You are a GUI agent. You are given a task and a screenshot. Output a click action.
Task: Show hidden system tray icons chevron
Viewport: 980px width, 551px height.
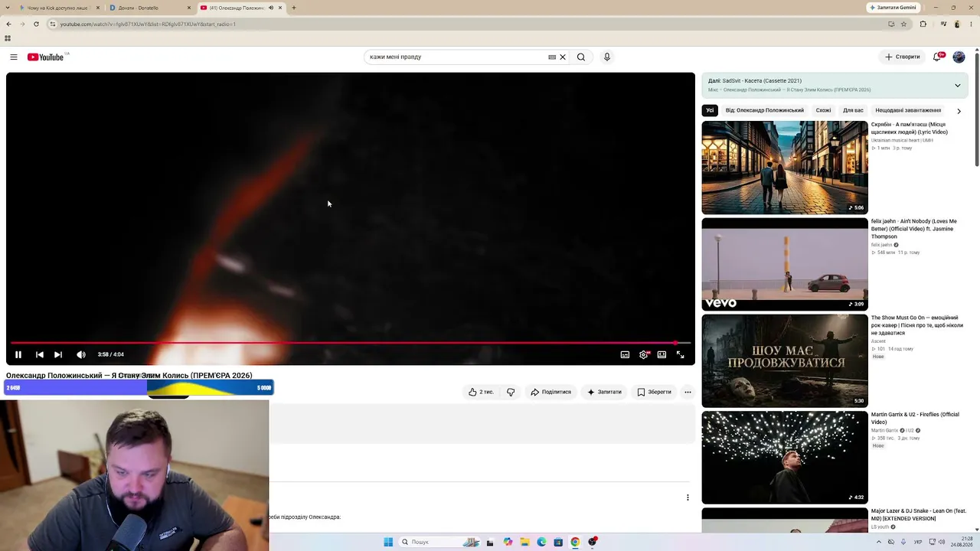click(x=878, y=542)
